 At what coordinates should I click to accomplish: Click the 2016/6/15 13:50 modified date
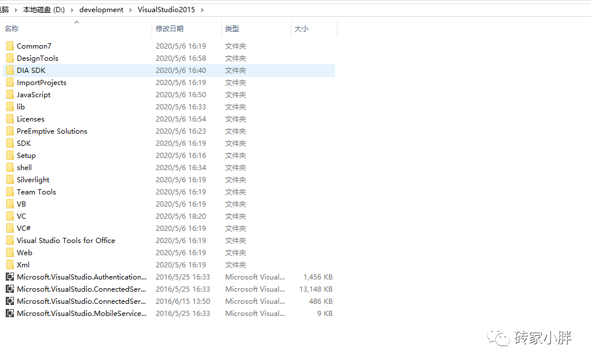coord(183,301)
